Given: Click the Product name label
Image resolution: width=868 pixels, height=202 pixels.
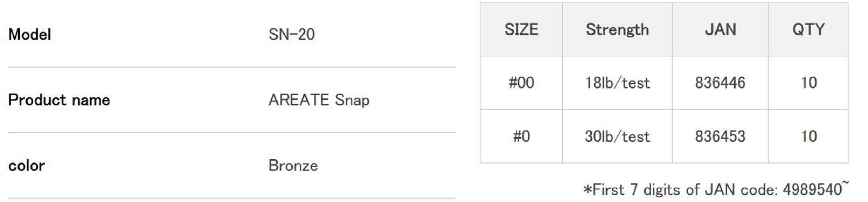Looking at the screenshot, I should coord(59,100).
